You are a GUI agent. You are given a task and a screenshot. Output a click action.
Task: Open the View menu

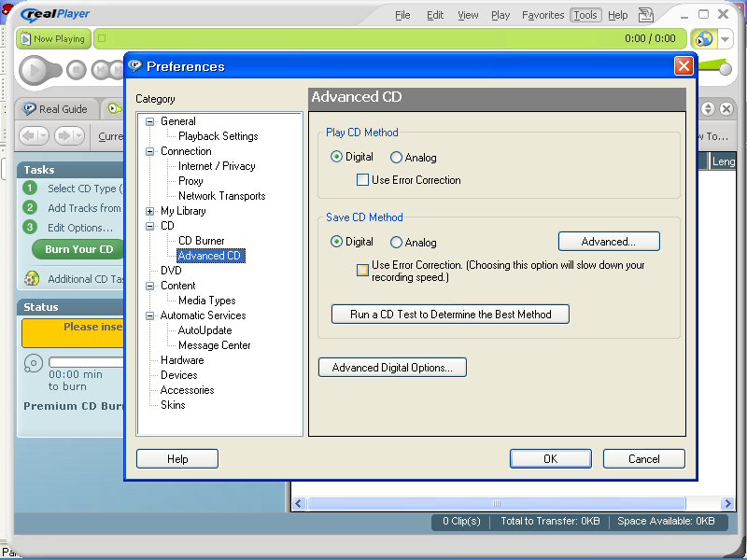[x=468, y=15]
